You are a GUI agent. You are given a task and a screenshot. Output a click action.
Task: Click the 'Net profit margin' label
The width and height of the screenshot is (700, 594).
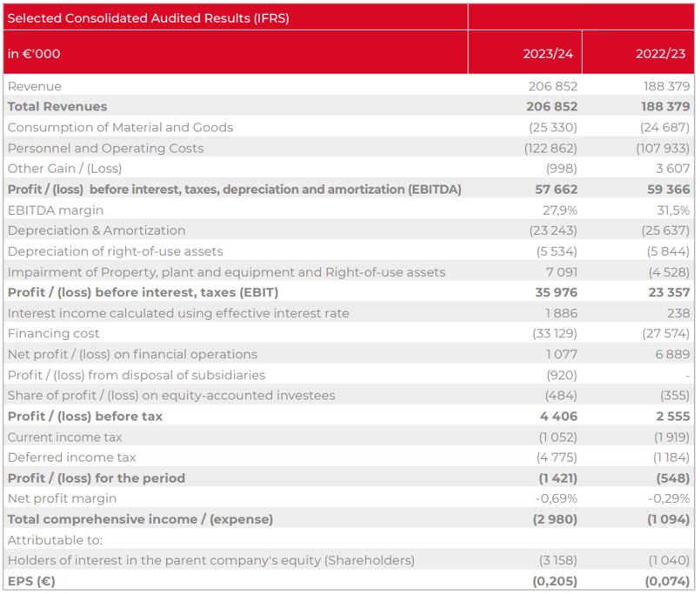62,499
